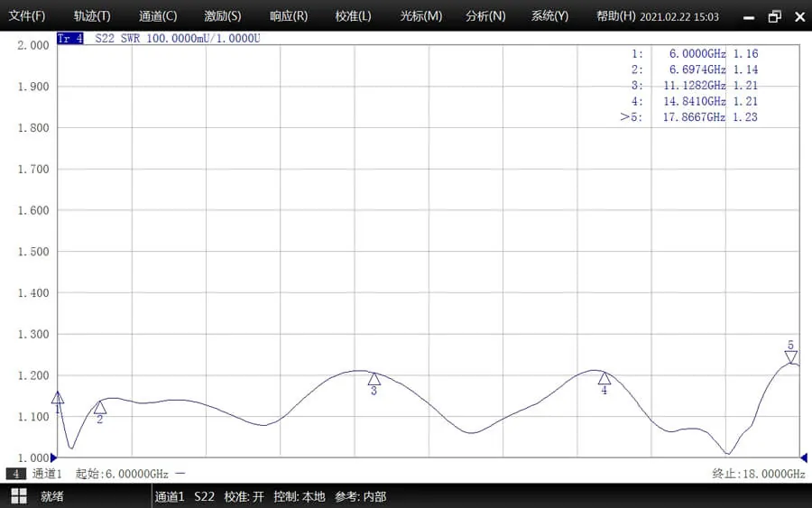Click the 1.500 axis scale value
This screenshot has height=508, width=812.
coord(33,252)
